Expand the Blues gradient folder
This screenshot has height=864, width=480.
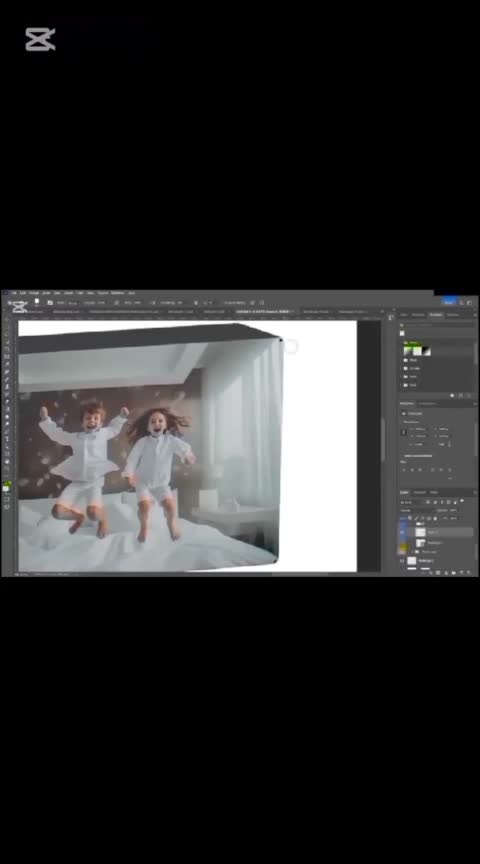click(401, 360)
